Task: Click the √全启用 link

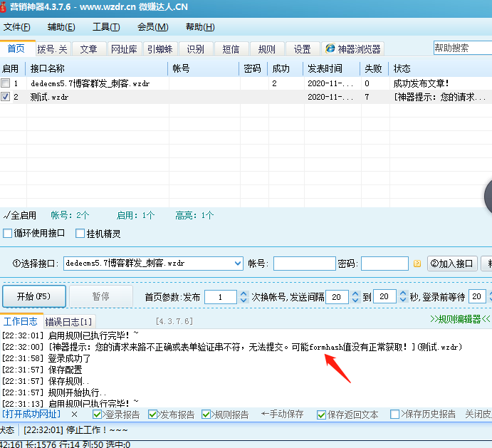Action: coord(20,215)
